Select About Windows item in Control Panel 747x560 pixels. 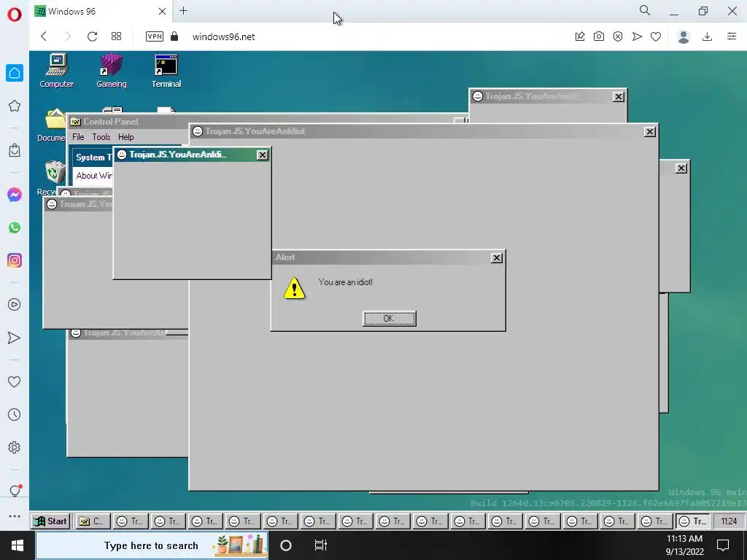click(94, 176)
